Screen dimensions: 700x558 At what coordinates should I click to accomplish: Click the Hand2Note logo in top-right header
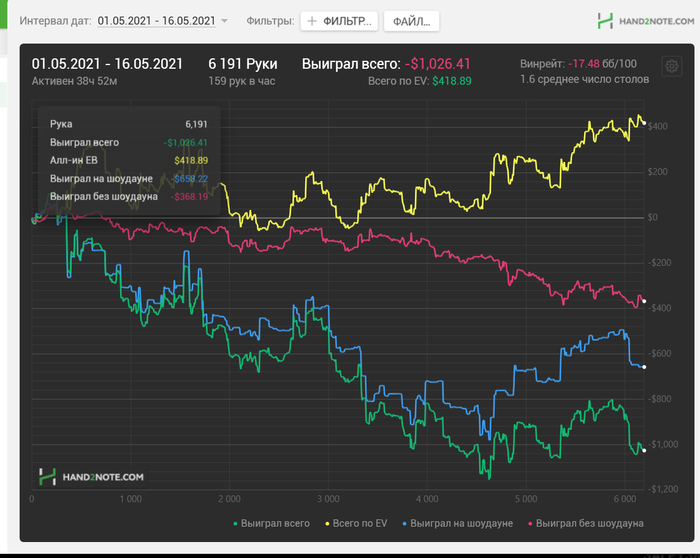pyautogui.click(x=646, y=21)
